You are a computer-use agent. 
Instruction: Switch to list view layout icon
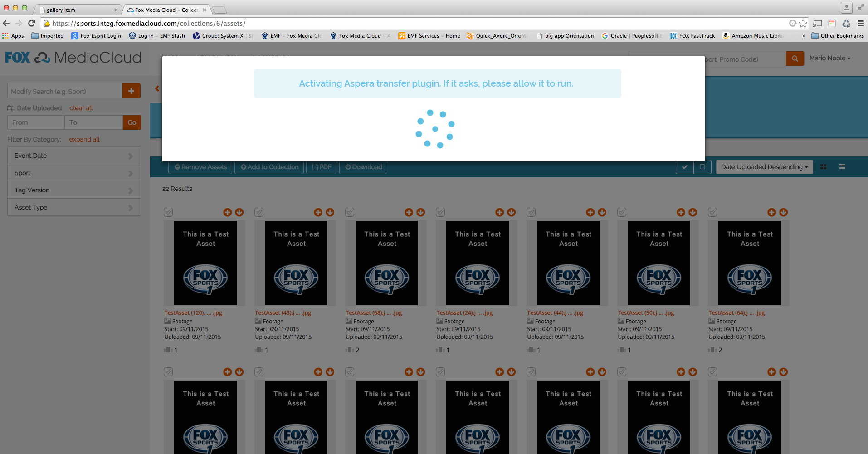(x=842, y=167)
